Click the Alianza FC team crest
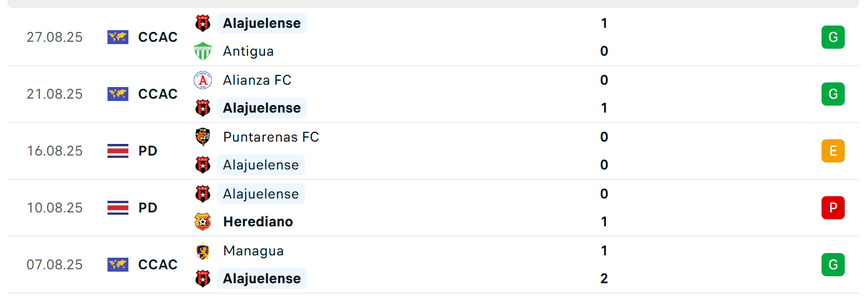This screenshot has height=296, width=868. coord(203,80)
